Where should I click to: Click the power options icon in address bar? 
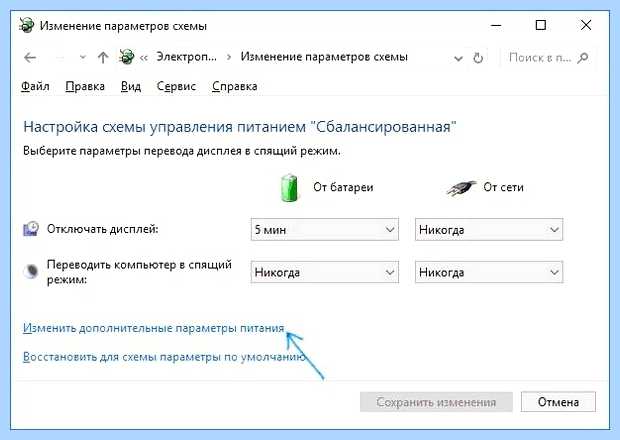click(127, 57)
